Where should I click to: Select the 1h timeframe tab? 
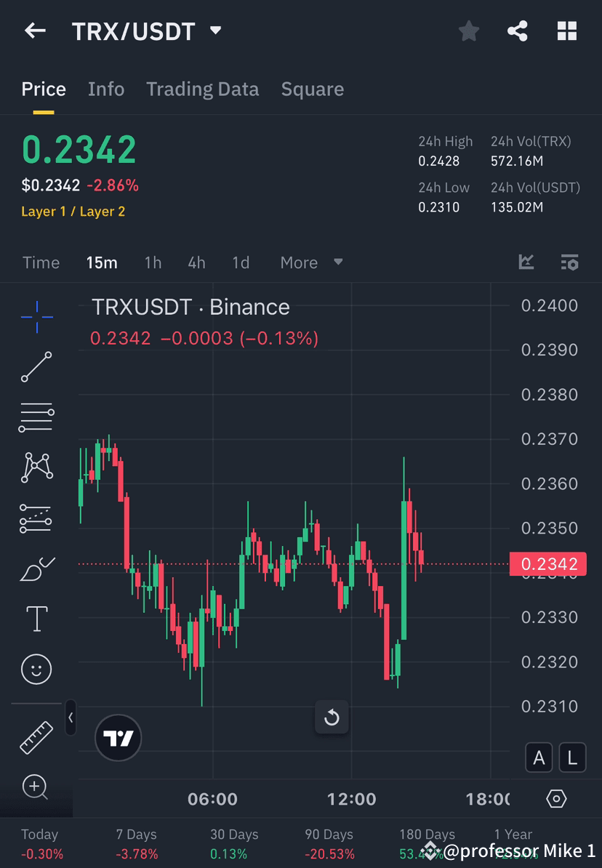[153, 262]
